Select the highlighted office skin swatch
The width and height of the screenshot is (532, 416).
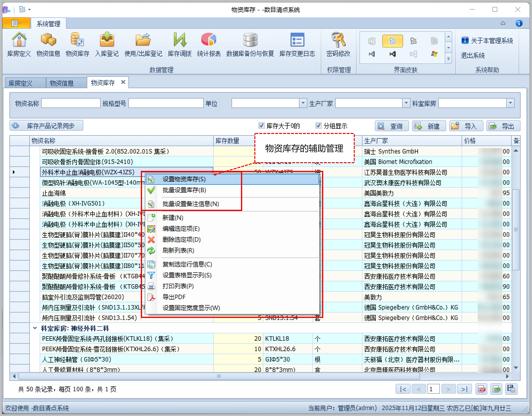point(392,41)
